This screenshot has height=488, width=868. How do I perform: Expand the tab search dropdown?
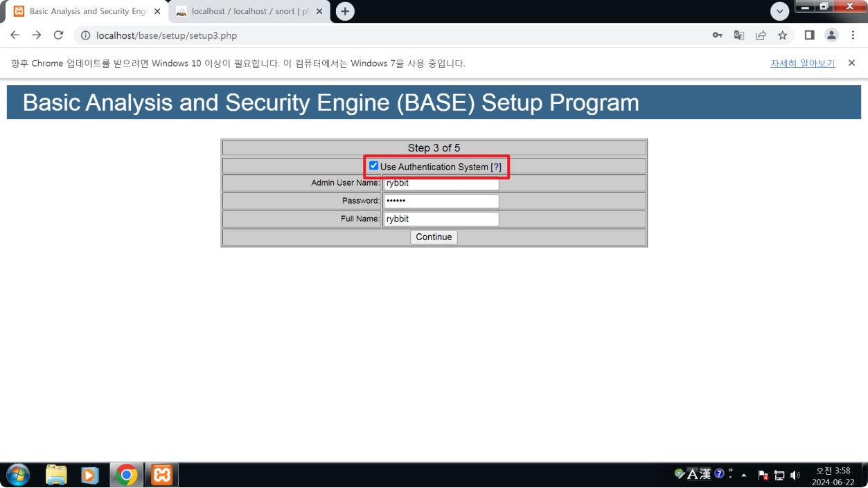(x=780, y=11)
